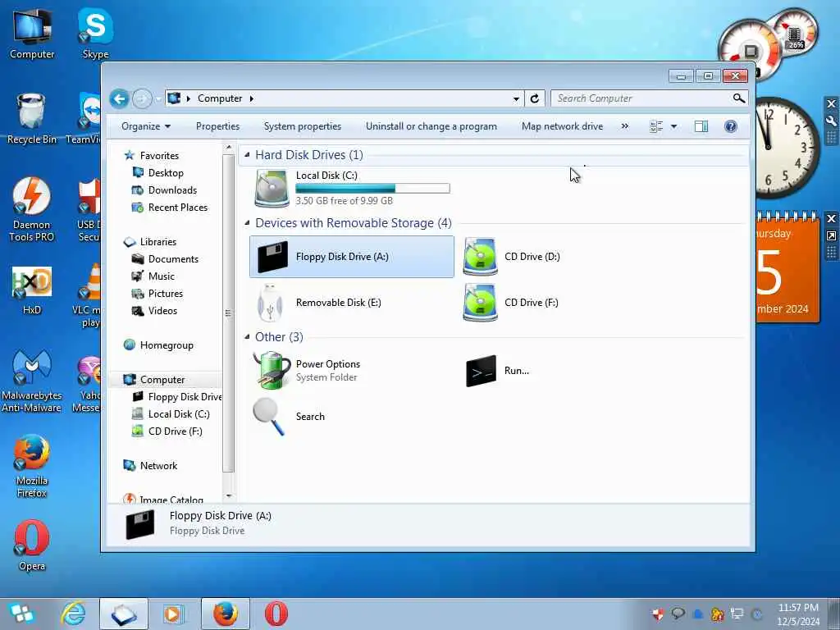Select Daemon Tools PRO desktop icon

click(x=32, y=209)
